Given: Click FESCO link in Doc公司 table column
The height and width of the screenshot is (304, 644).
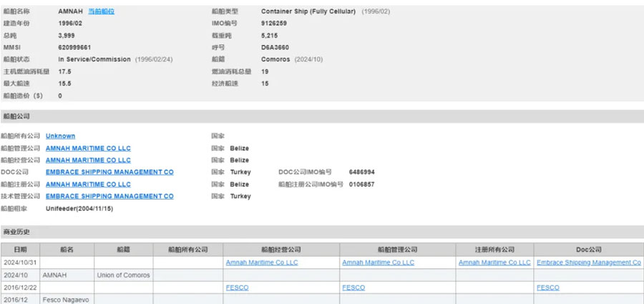Looking at the screenshot, I should (548, 288).
